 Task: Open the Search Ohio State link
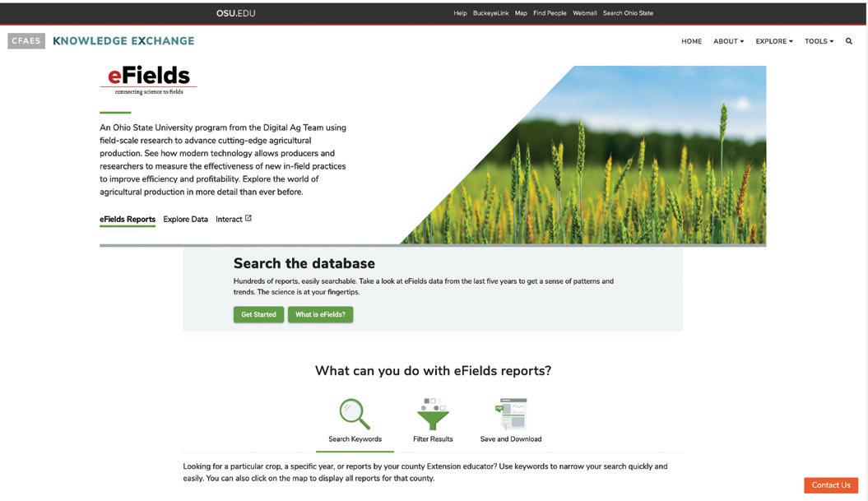coord(628,13)
